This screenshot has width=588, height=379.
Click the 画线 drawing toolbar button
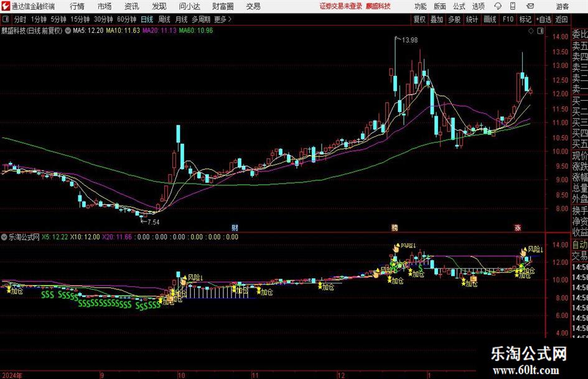(490, 19)
